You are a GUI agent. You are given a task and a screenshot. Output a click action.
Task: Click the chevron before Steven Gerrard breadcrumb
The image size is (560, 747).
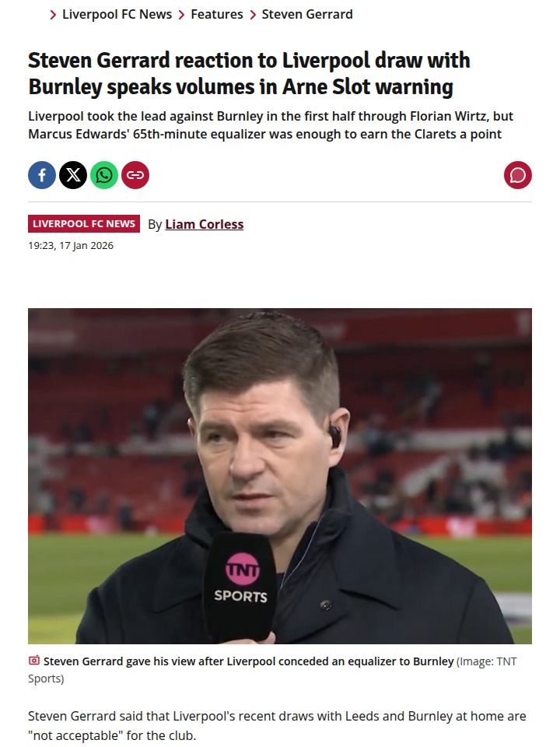[253, 14]
